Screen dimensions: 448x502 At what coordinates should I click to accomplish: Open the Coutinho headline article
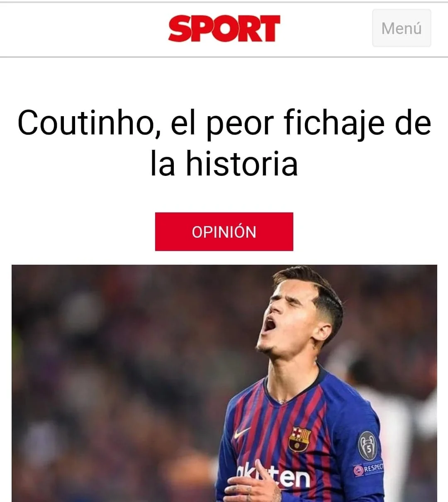click(224, 142)
